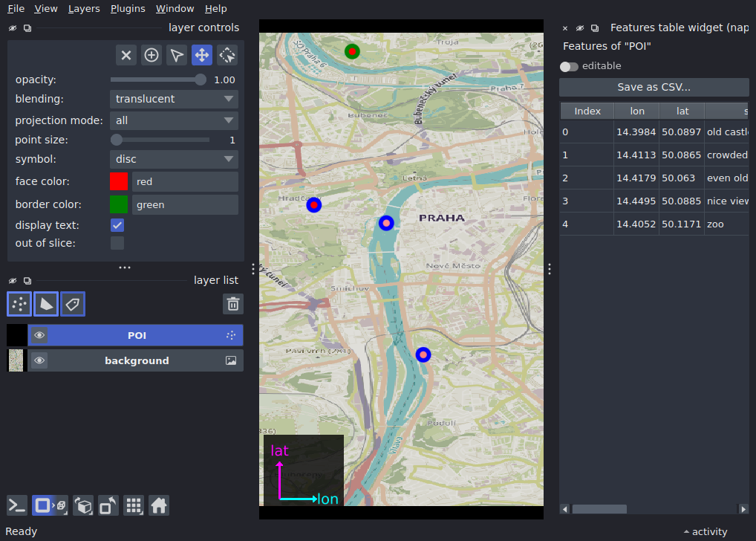Open the Layers menu
The width and height of the screenshot is (756, 541).
pos(84,9)
